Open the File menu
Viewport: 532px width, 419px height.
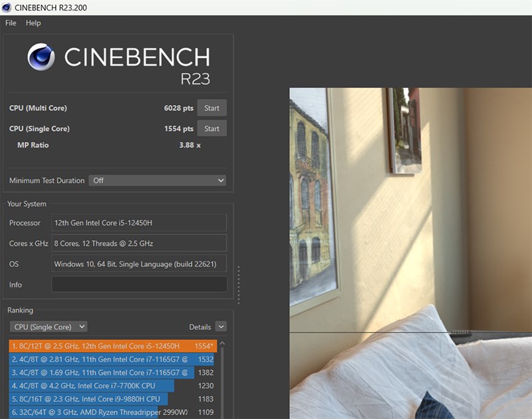pos(11,23)
